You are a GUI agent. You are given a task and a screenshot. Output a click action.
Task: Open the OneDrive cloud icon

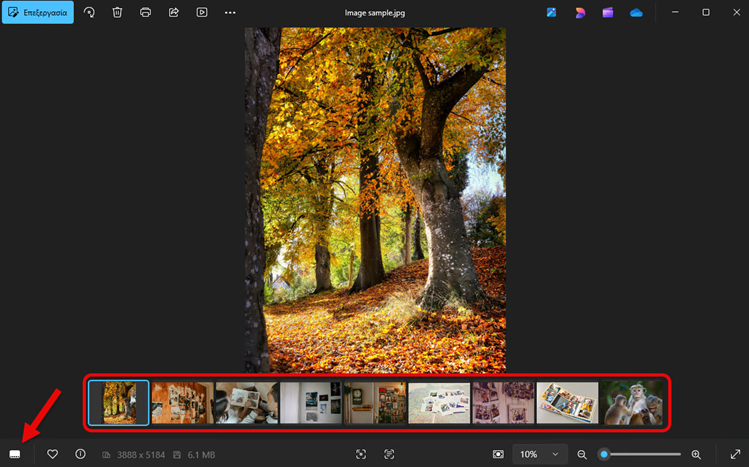tap(636, 12)
